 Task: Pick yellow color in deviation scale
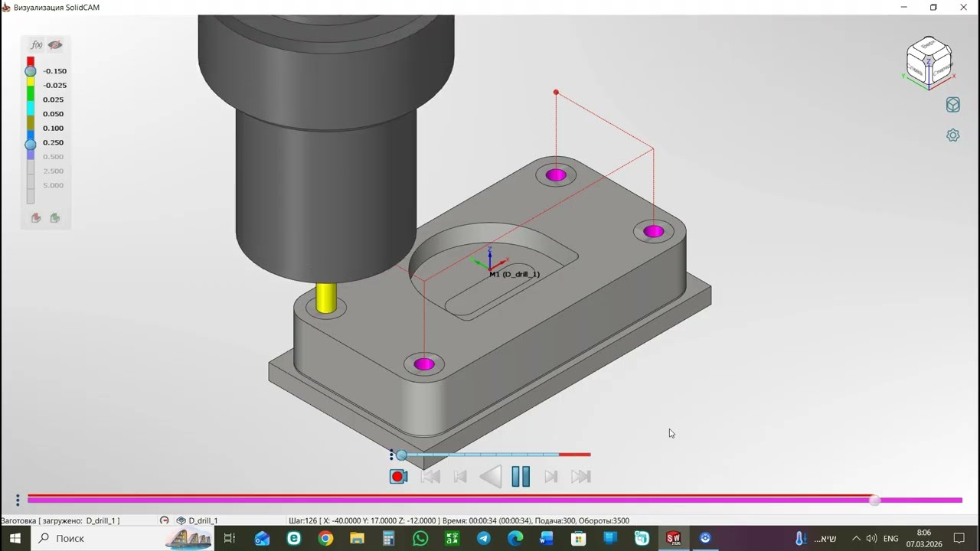(31, 83)
